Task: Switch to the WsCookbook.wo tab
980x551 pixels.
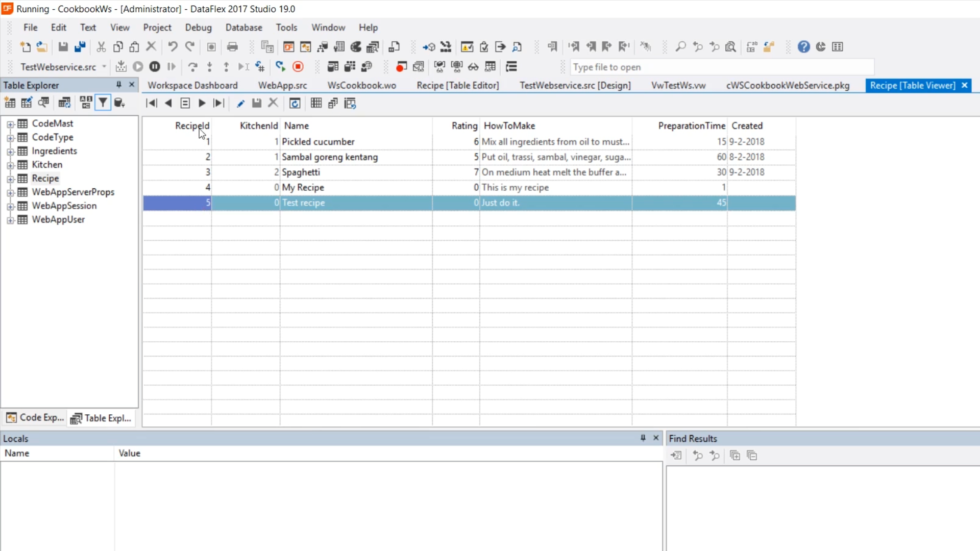Action: point(361,86)
